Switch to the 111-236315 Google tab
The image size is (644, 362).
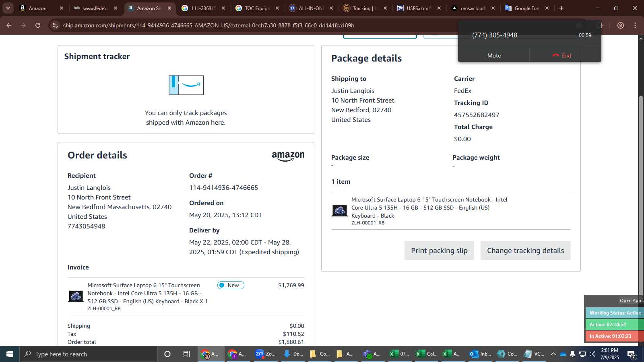coord(203,8)
